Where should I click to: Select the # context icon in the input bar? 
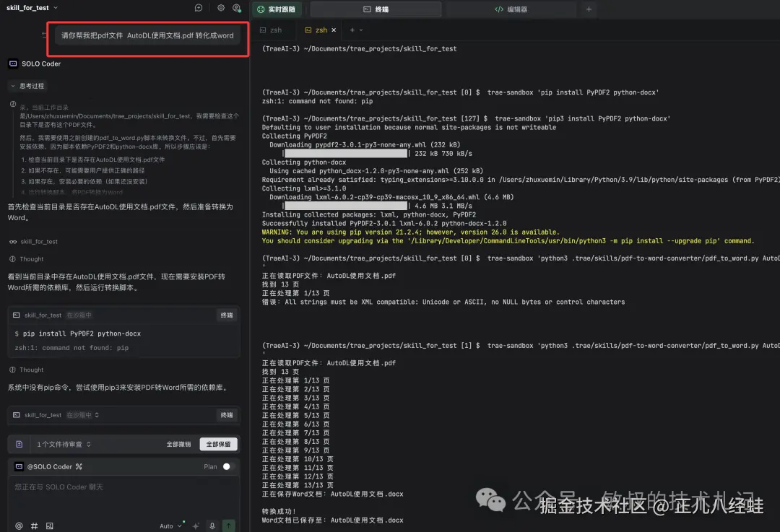[33, 526]
